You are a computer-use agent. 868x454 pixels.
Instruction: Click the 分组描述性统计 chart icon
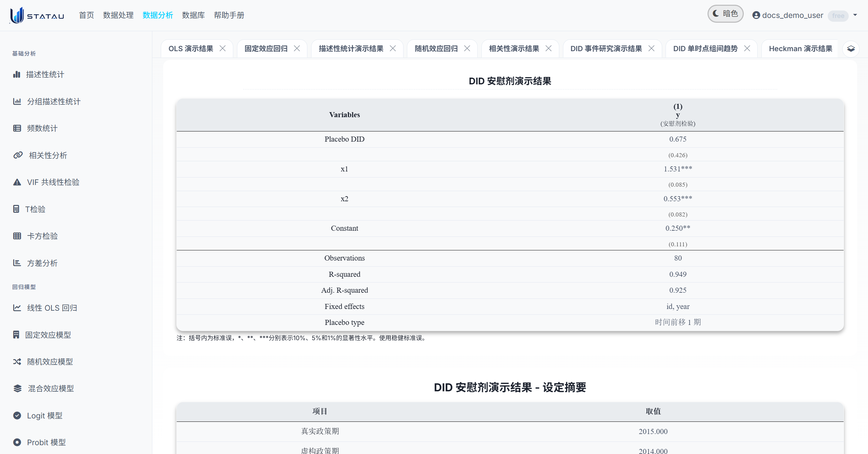coord(17,101)
